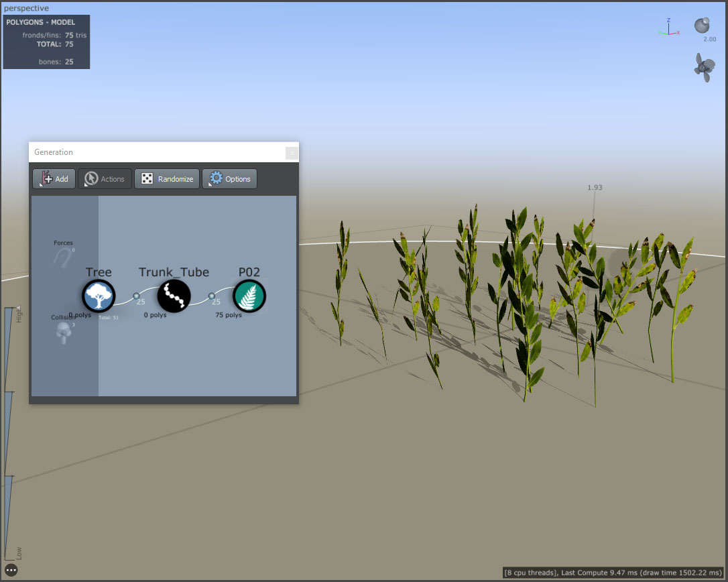Click the connector node between Tree and Trunk_Tube
Image resolution: width=728 pixels, height=582 pixels.
pyautogui.click(x=137, y=296)
